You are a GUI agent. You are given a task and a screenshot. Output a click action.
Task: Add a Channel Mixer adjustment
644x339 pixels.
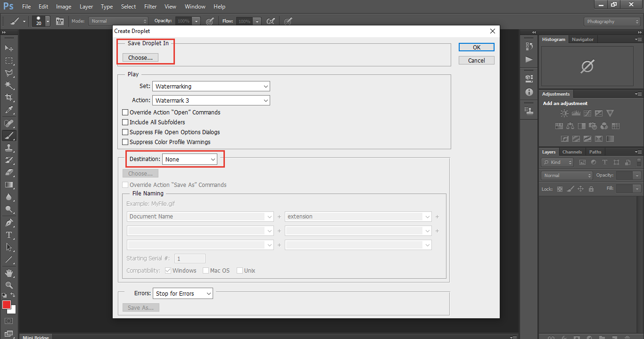coord(604,126)
